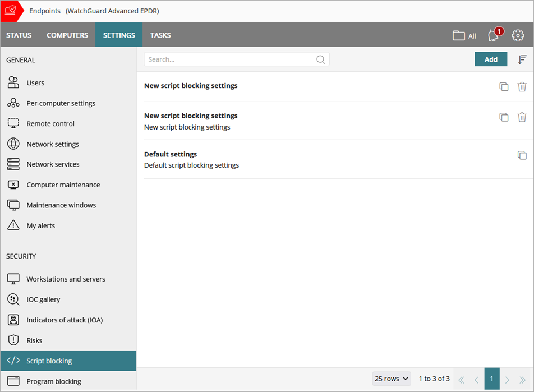
Task: Delete the first New script blocking settings
Action: (522, 86)
